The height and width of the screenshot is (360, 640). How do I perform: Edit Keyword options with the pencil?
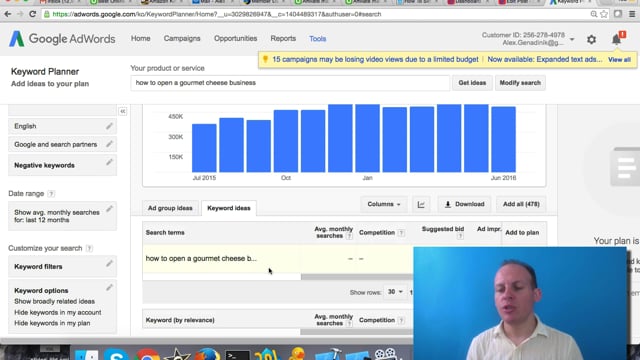point(109,288)
